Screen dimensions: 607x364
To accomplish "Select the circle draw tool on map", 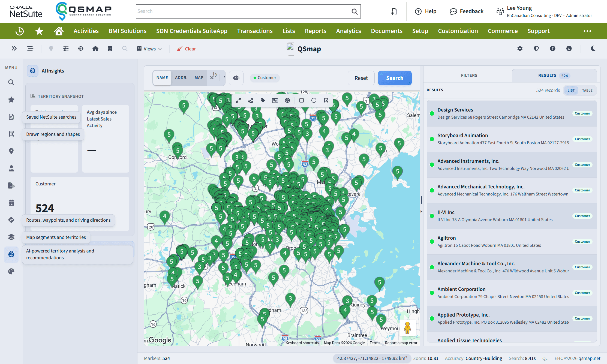I will [314, 100].
